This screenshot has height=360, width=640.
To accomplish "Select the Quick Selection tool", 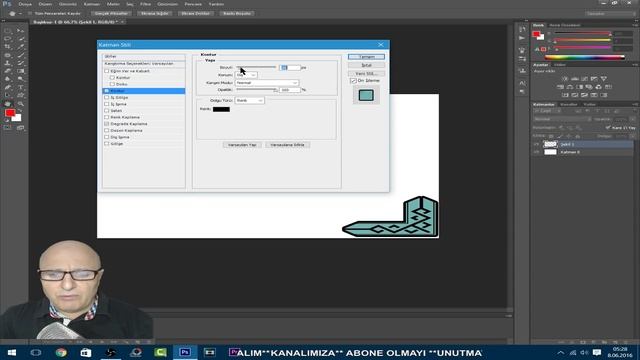I will [20, 39].
